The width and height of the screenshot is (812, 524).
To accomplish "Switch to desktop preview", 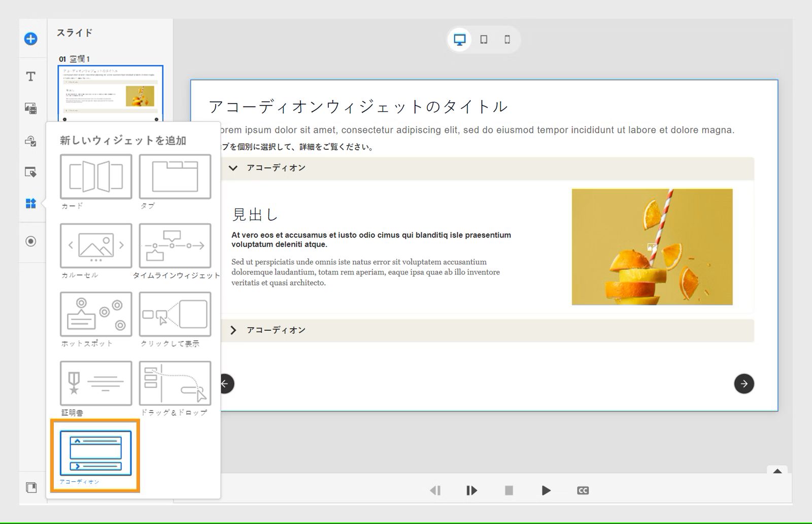I will (460, 40).
